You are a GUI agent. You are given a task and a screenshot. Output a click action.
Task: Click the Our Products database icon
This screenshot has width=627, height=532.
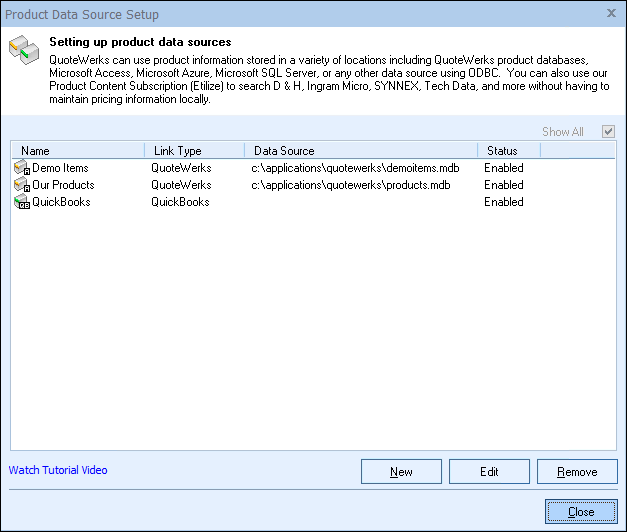(21, 185)
